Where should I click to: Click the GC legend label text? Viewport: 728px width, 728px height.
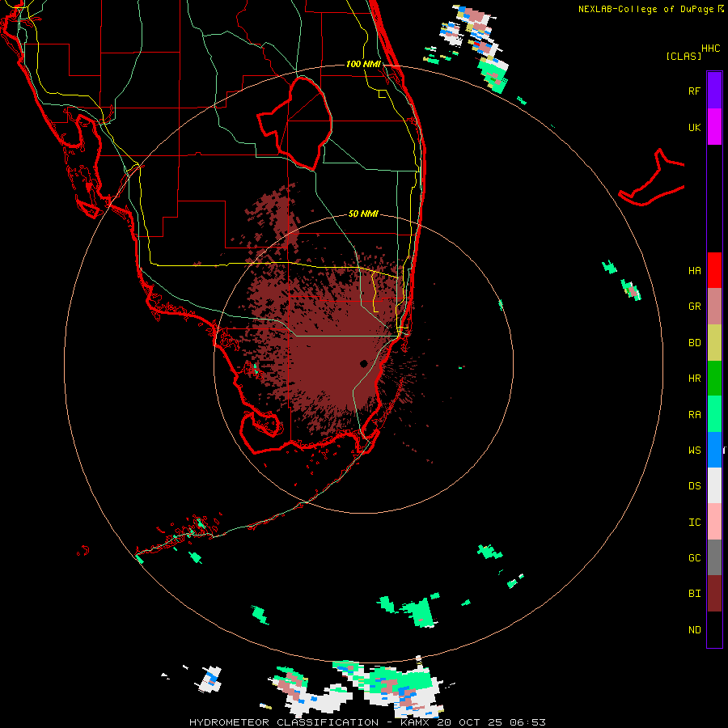tap(694, 557)
